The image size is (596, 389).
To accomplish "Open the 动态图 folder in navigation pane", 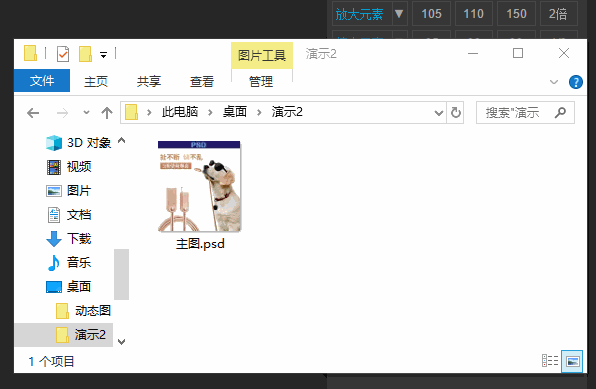I will [x=83, y=311].
